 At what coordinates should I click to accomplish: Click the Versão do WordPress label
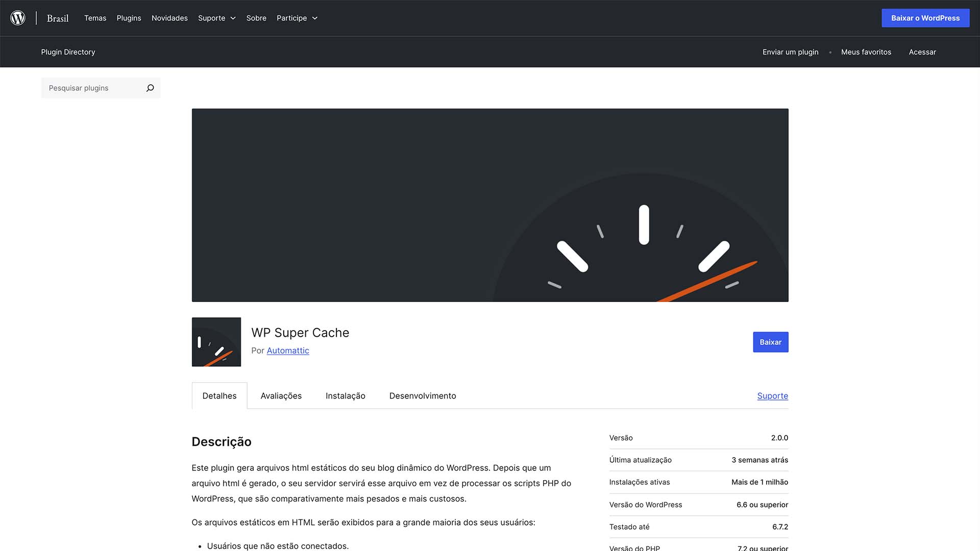[646, 505]
